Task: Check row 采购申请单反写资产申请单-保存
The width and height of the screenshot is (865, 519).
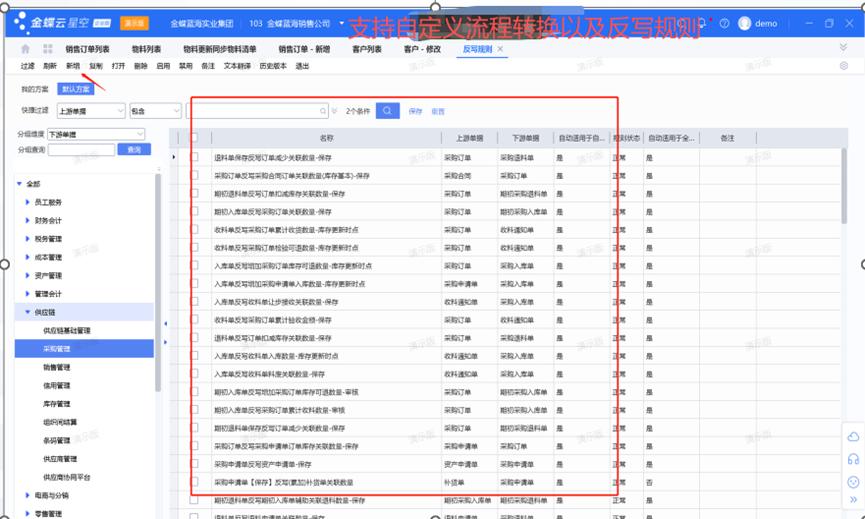Action: [x=194, y=464]
